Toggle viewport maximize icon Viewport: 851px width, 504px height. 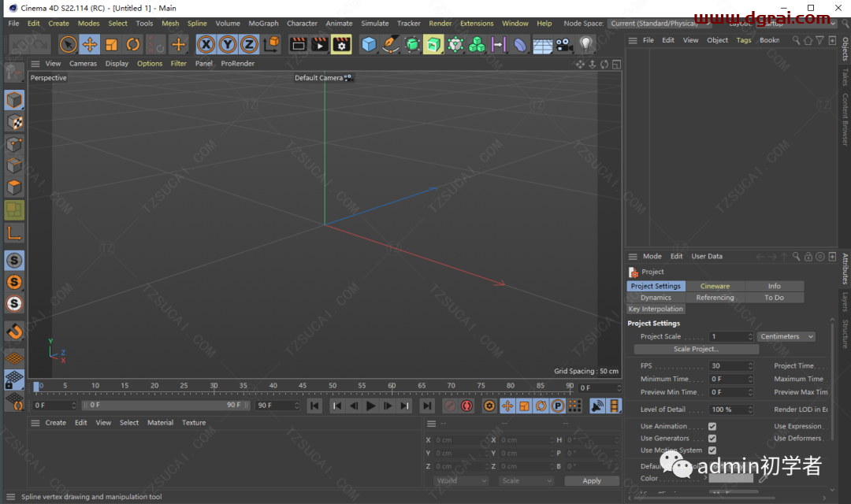click(616, 65)
